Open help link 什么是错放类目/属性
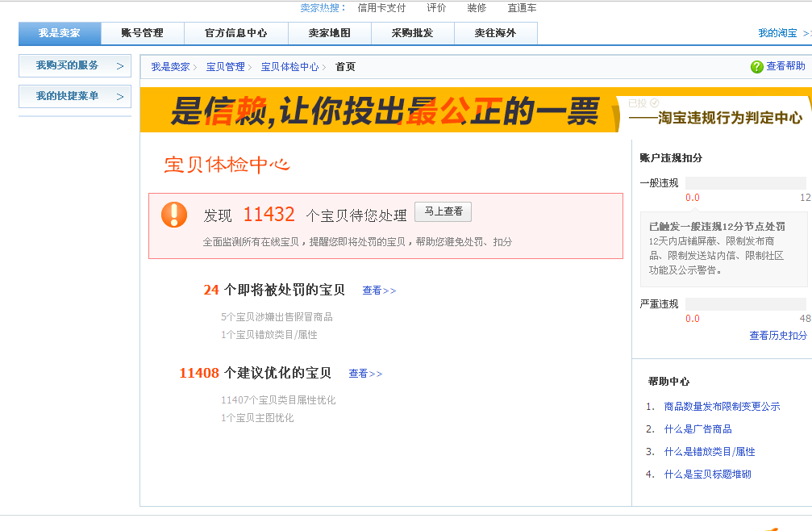Screen dimensions: 812x531 pyautogui.click(x=710, y=452)
